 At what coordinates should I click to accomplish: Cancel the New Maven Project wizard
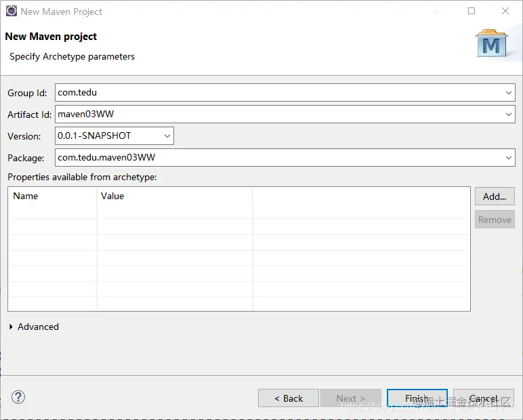click(x=483, y=398)
